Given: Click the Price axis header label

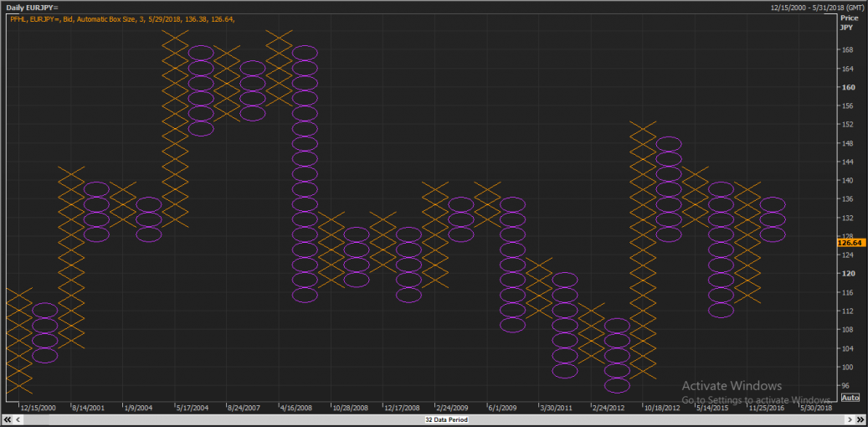Looking at the screenshot, I should [850, 17].
